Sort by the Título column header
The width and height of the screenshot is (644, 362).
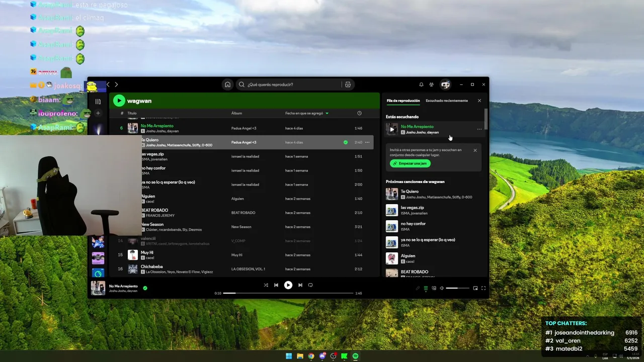132,113
